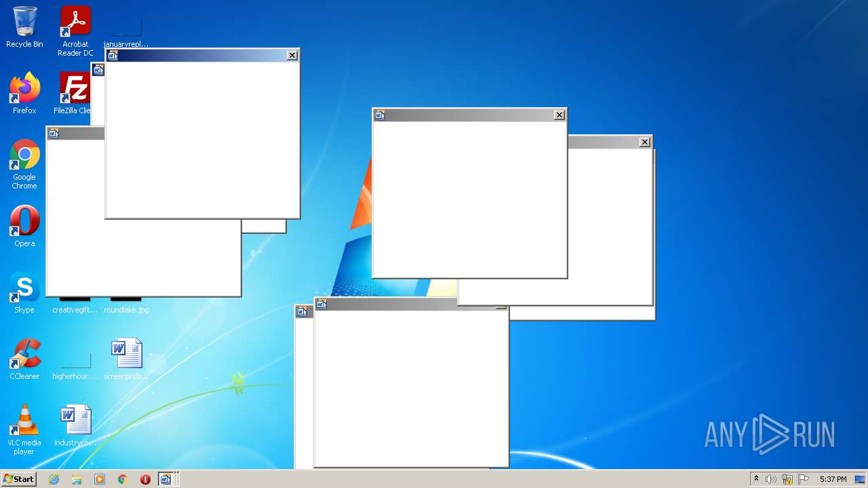Launch Skype from the desktop

tap(24, 293)
